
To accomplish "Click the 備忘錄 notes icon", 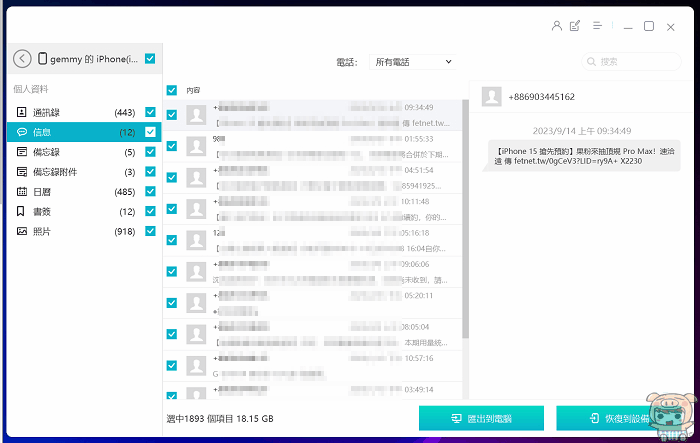I will 21,152.
